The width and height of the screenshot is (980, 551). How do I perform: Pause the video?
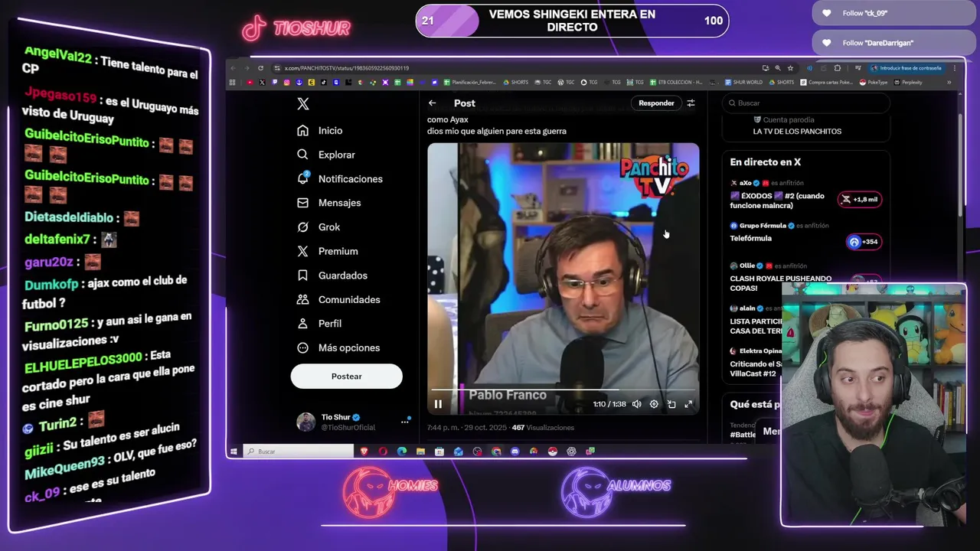(x=438, y=404)
